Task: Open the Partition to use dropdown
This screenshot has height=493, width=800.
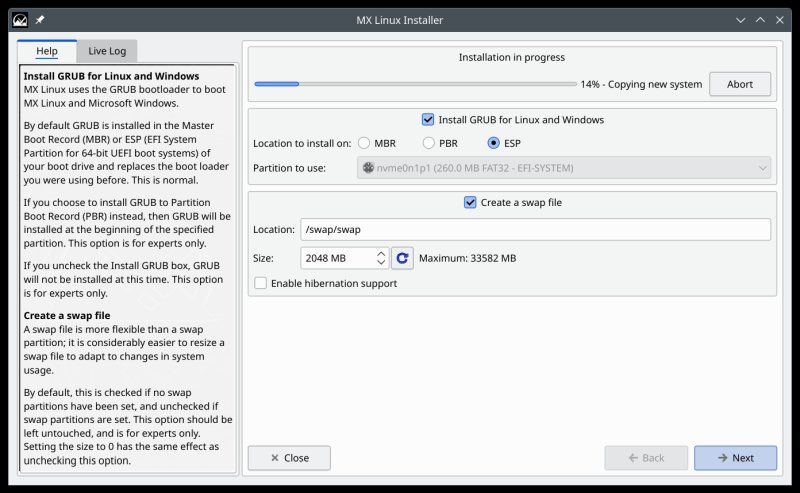Action: coord(564,168)
